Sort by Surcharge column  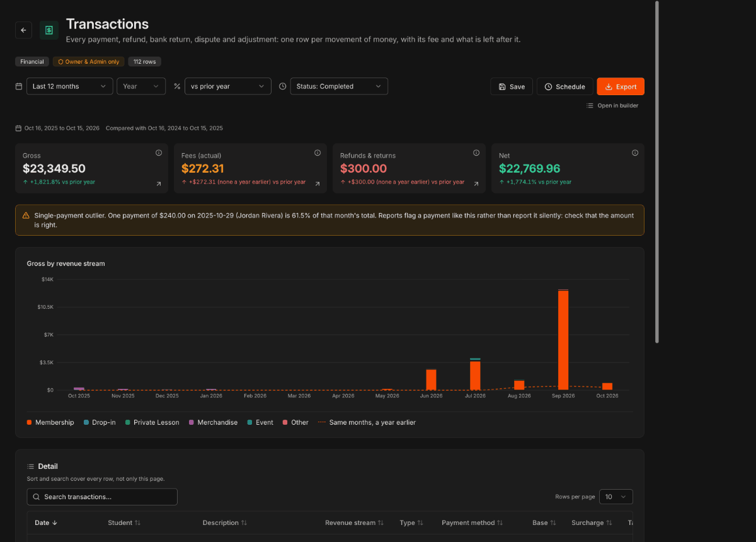[x=610, y=522]
